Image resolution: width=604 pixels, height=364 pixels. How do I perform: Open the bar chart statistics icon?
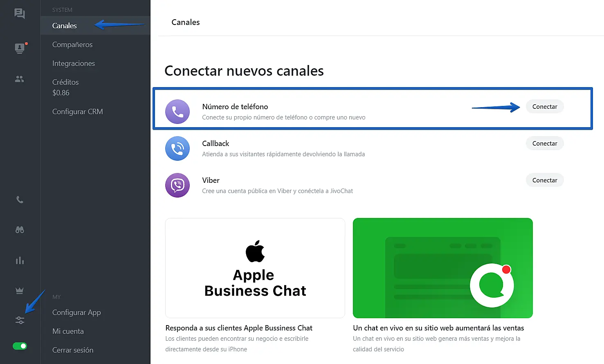click(20, 261)
